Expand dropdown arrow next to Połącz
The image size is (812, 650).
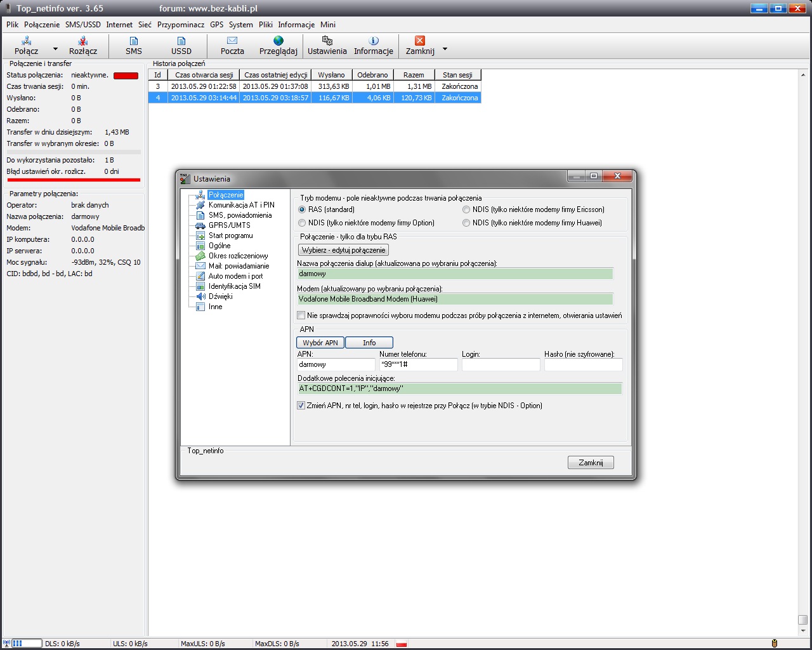[55, 49]
